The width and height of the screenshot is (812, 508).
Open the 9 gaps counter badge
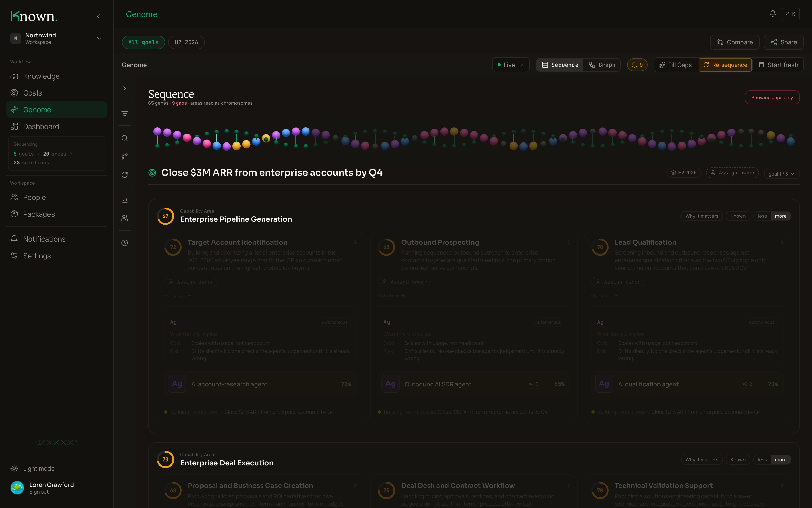point(637,65)
